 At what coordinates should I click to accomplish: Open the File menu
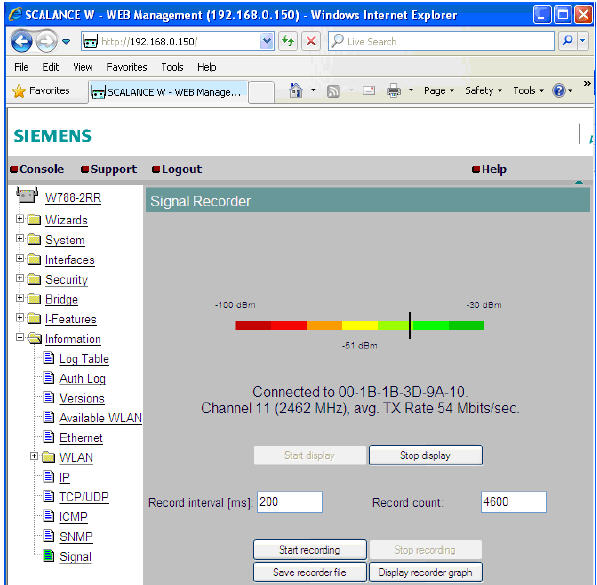click(21, 67)
